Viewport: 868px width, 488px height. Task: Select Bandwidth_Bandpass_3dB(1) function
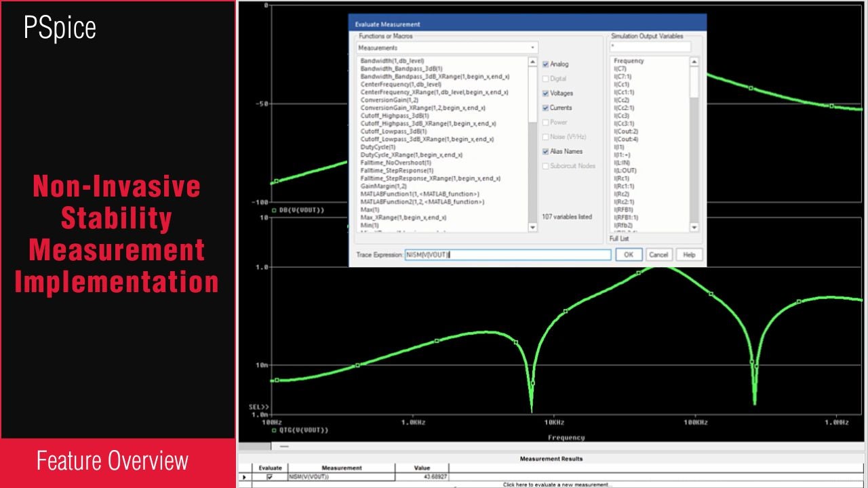(x=401, y=68)
